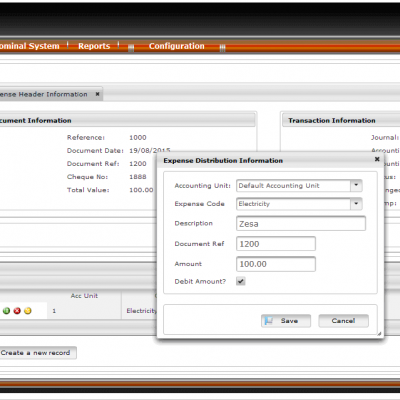Click Create a new record button

[x=37, y=353]
